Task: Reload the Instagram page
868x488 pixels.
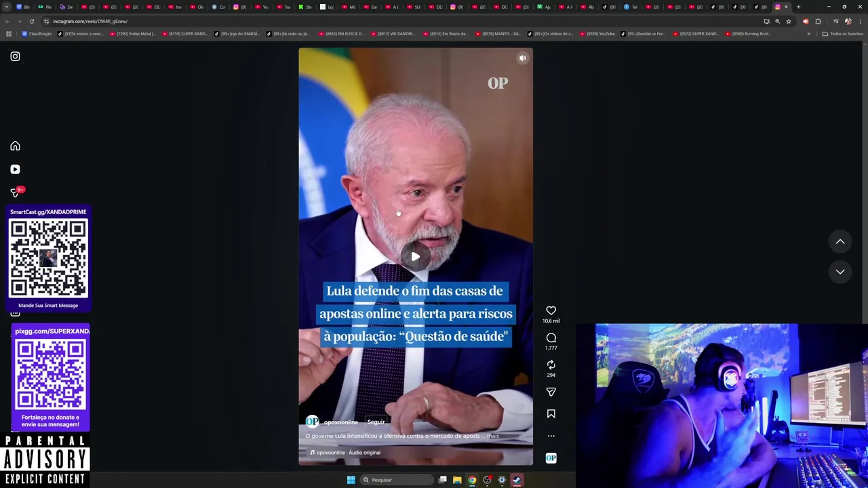Action: tap(32, 21)
